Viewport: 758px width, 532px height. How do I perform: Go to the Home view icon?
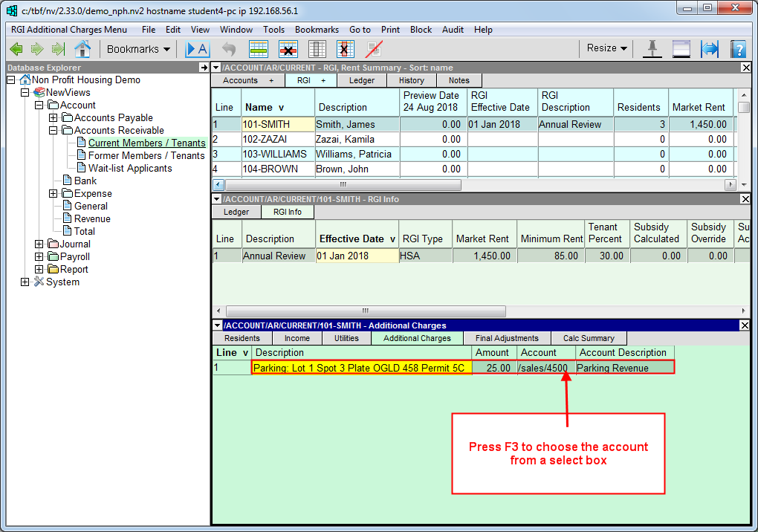(82, 49)
